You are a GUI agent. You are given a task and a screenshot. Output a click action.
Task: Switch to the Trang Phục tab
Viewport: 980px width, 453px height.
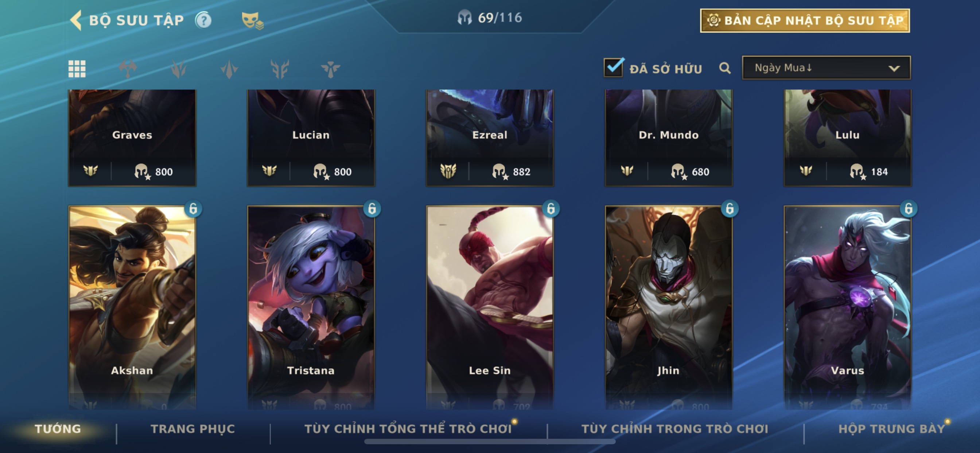coord(192,429)
